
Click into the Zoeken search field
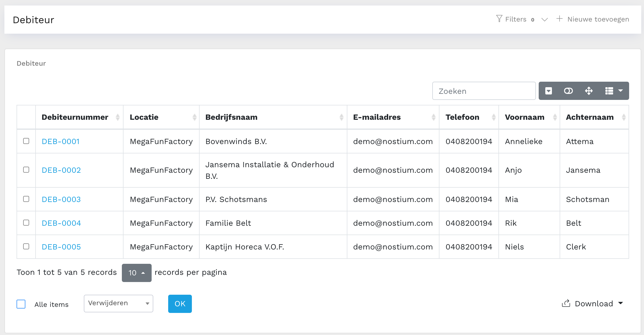(484, 91)
